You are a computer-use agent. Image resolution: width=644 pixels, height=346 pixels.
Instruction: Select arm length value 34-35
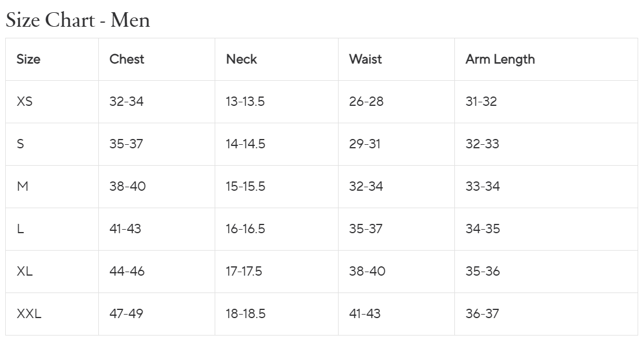click(482, 229)
